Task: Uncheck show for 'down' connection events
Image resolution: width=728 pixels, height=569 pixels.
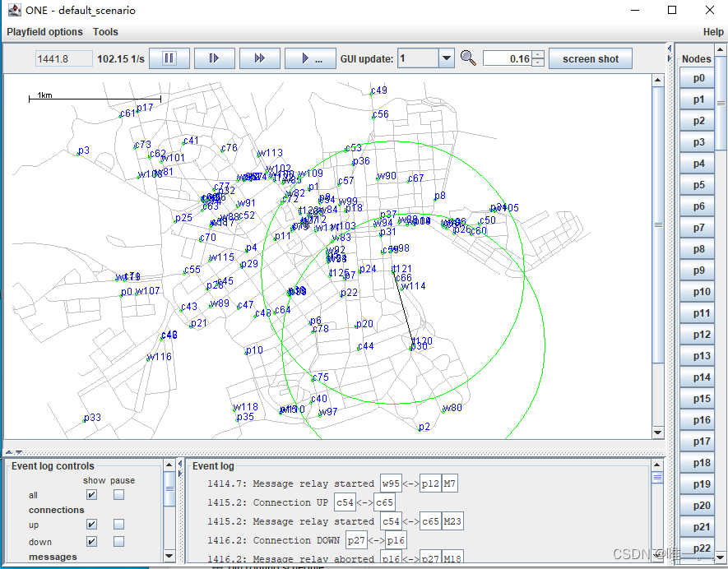Action: pos(91,541)
